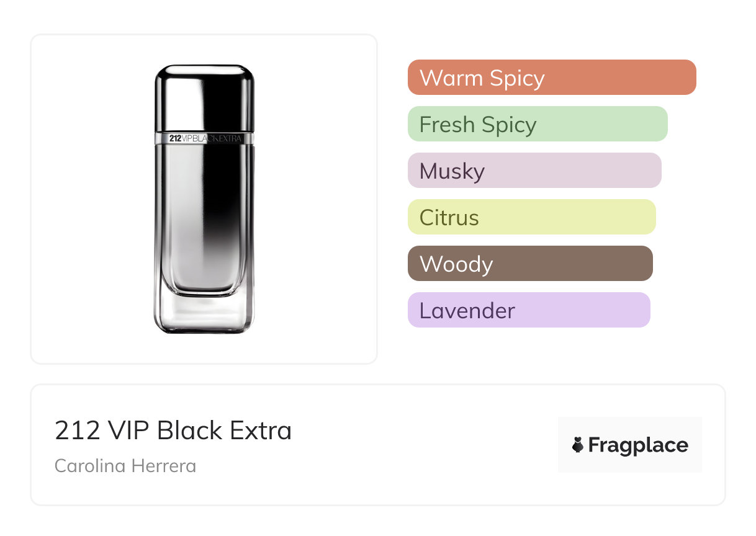Pick the Citrus accord bar

531,217
